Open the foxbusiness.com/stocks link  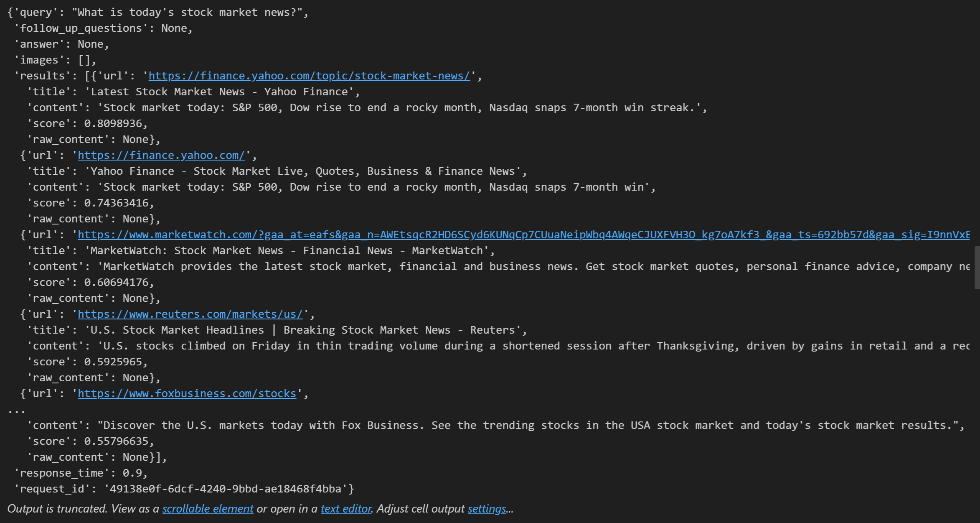tap(187, 393)
